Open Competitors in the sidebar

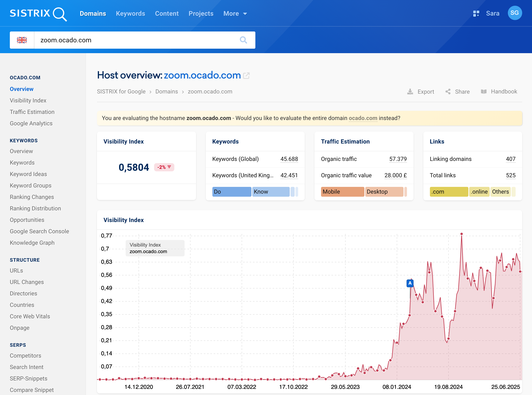pos(25,356)
